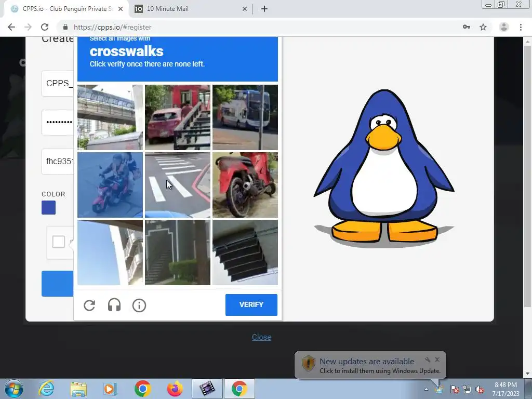Launch Firefox from the taskbar
Screen dimensions: 532x399
tap(175, 389)
